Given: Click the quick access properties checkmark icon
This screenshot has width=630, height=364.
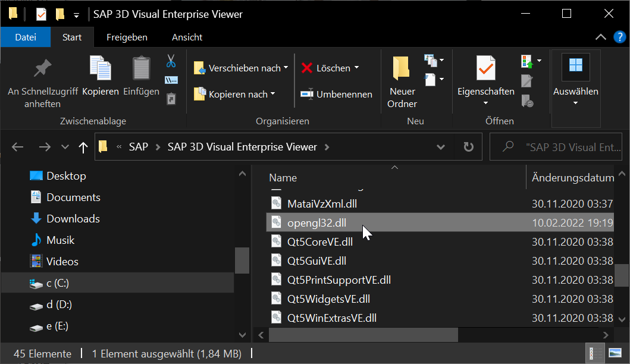Looking at the screenshot, I should point(41,14).
